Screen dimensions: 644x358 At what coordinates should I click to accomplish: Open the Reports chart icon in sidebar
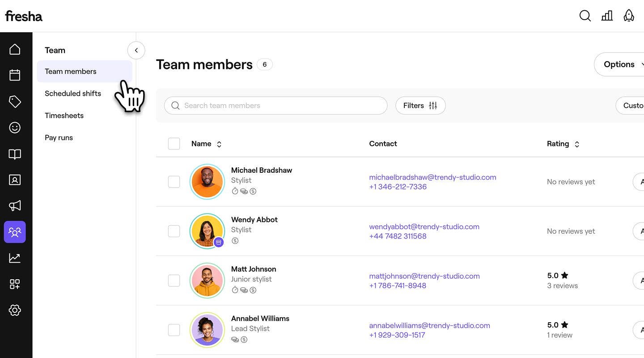point(15,258)
